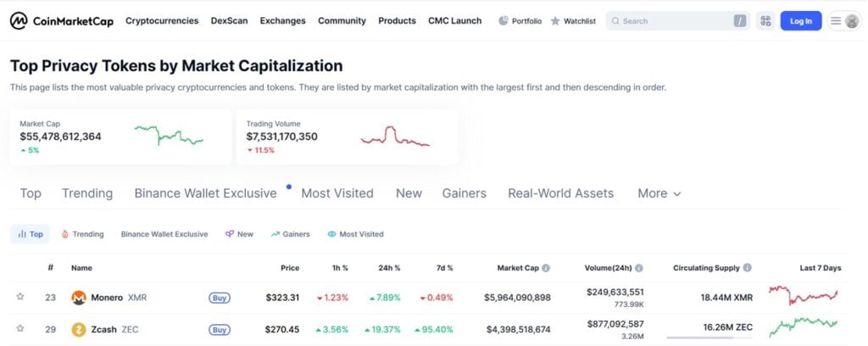The image size is (868, 346).
Task: Click the CoinMarketCap logo
Action: point(61,21)
